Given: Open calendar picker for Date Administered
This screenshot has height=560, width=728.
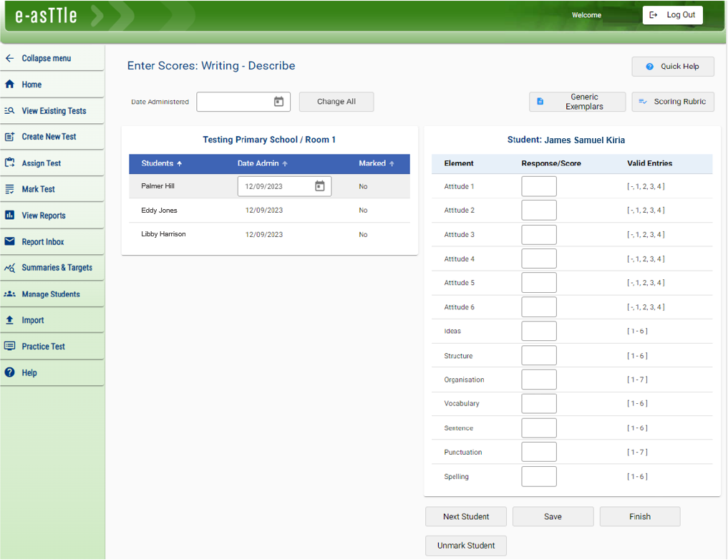Looking at the screenshot, I should point(278,102).
